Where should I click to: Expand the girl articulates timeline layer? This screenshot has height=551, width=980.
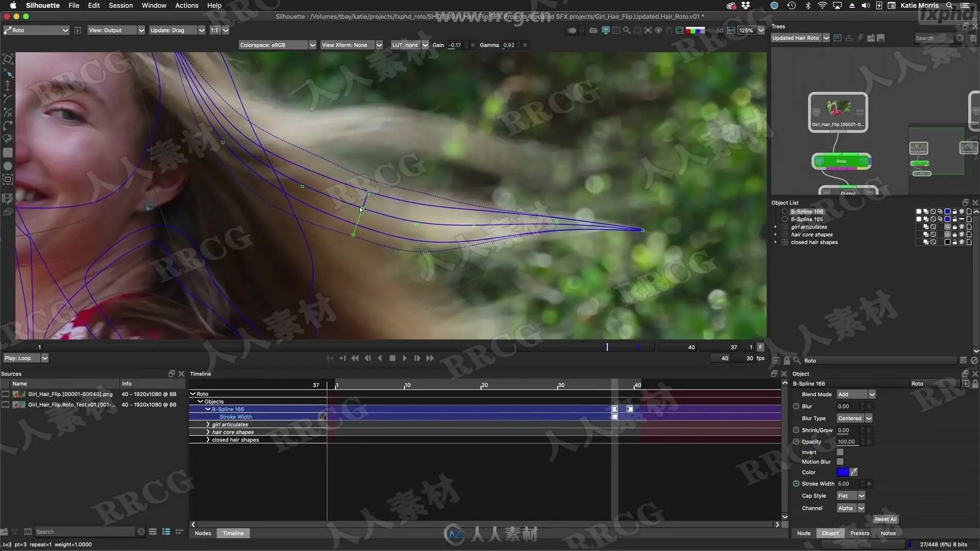208,424
